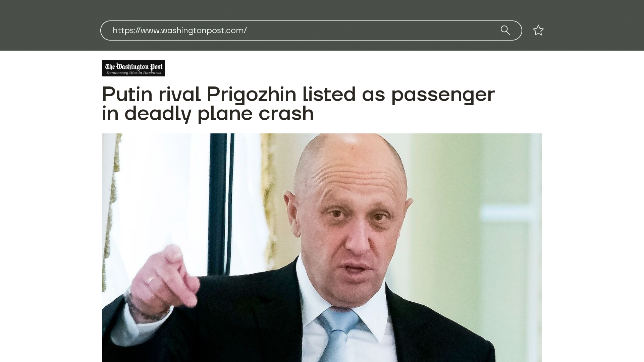Click the word 'Prigozhin' in the headline
Screen dimensions: 644x362
coord(251,94)
